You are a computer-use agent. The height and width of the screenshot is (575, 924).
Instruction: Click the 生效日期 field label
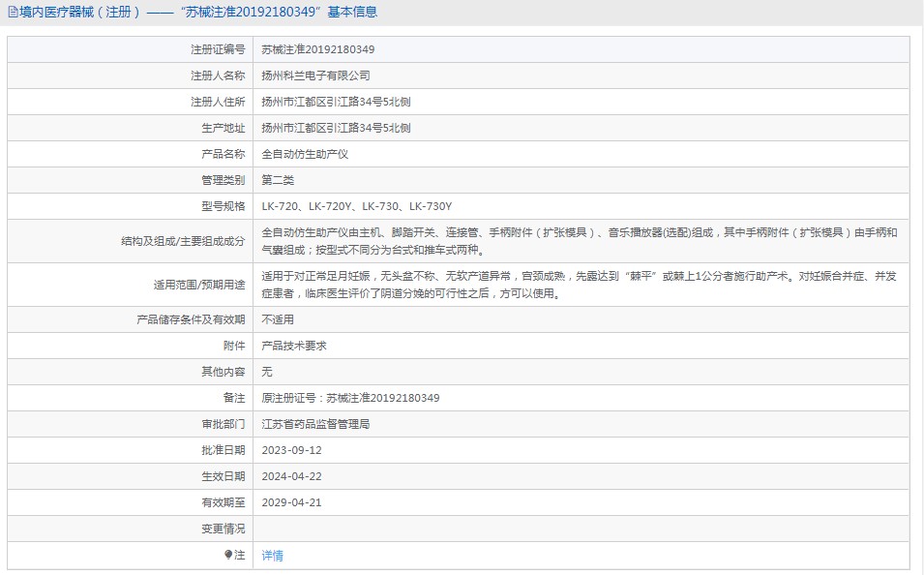pos(223,476)
